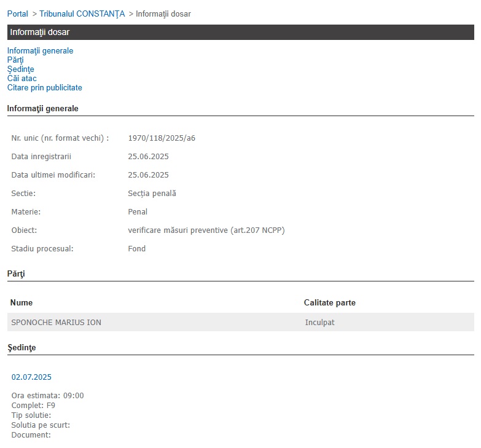Jump to Părți section link
481x448 pixels.
click(15, 60)
